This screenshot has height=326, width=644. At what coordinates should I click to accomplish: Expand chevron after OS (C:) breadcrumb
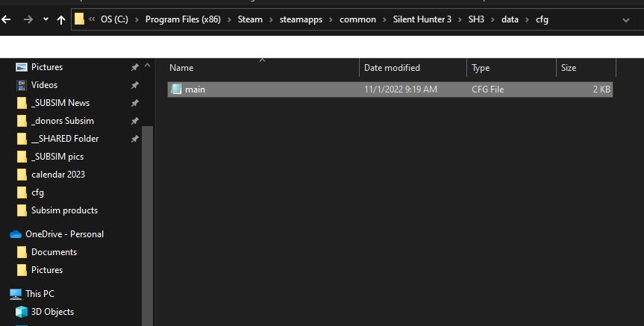coord(137,19)
